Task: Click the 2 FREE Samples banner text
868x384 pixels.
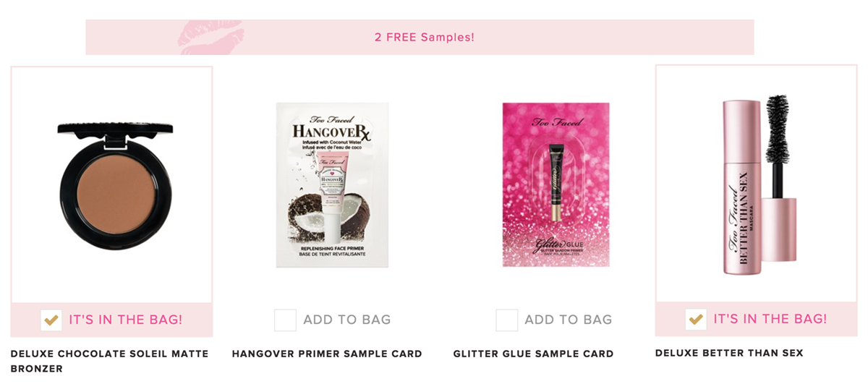Action: pos(425,37)
